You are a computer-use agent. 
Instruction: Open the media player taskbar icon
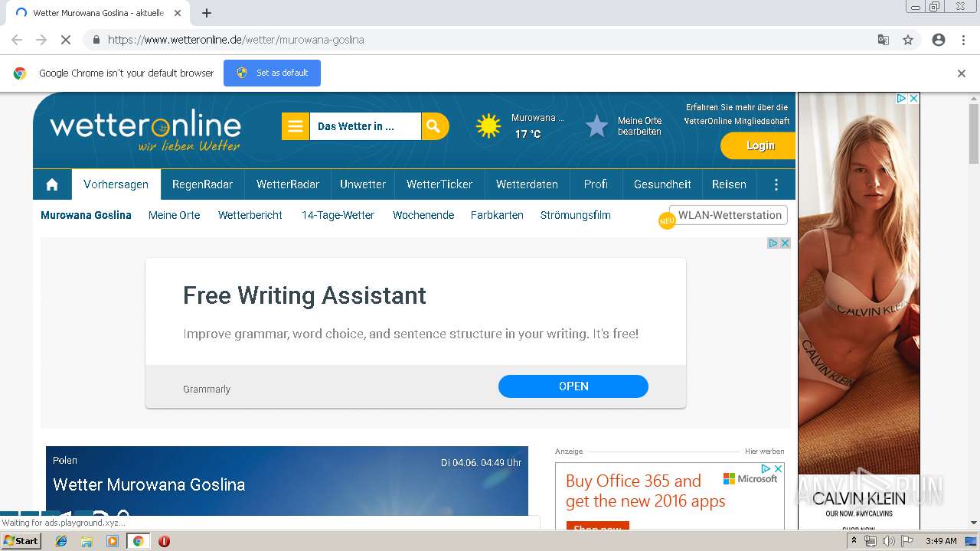click(113, 541)
